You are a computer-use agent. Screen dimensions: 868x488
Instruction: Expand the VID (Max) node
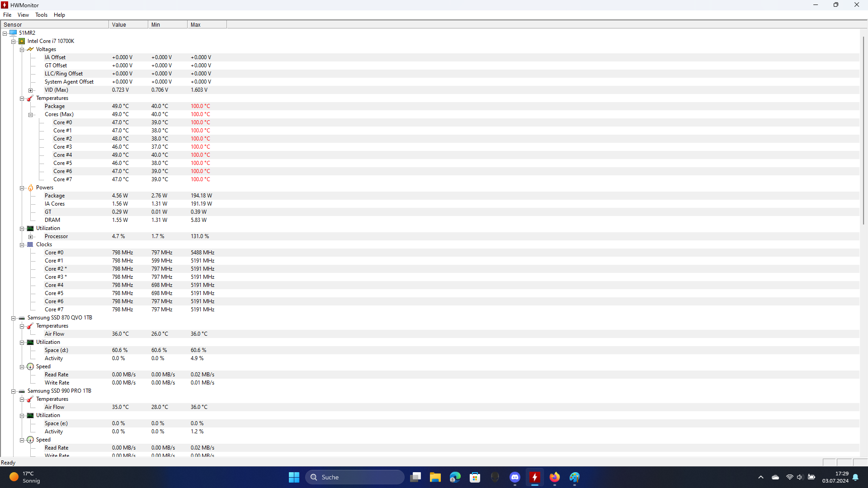tap(31, 90)
